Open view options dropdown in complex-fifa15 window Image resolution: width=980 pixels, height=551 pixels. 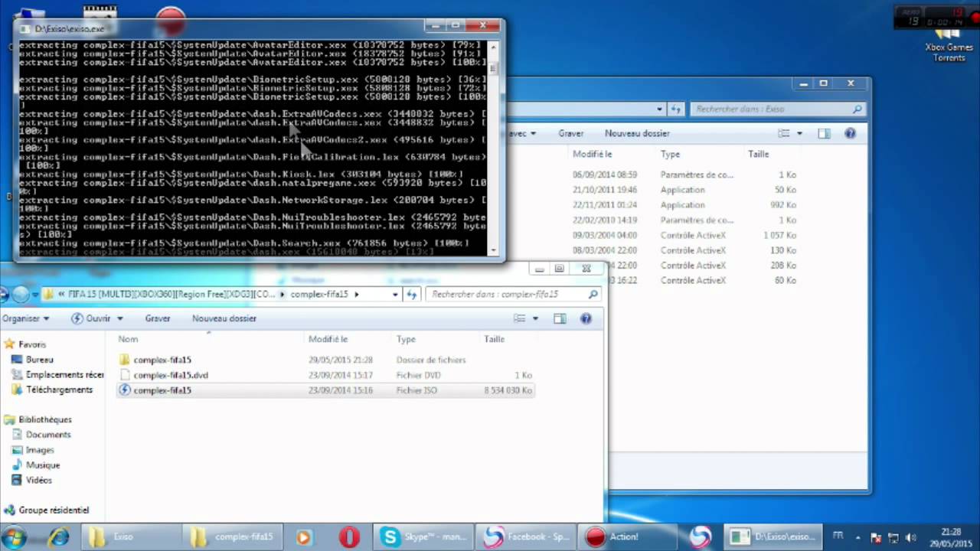click(535, 318)
